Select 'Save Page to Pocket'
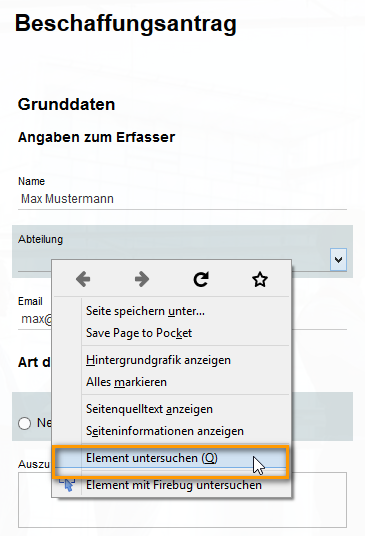Viewport: 365px width, 536px height. click(139, 333)
